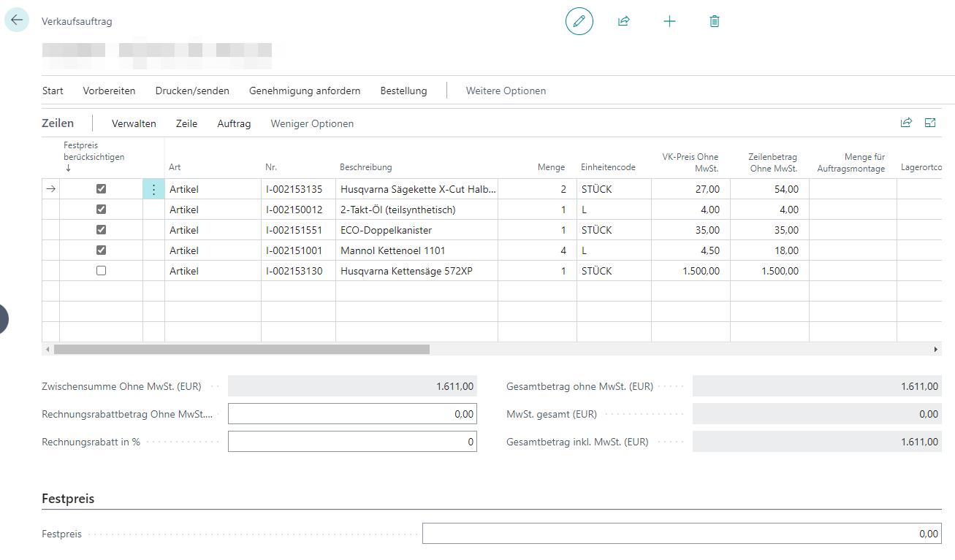Screen dimensions: 955x560
Task: Click the back arrow button
Action: pos(17,20)
